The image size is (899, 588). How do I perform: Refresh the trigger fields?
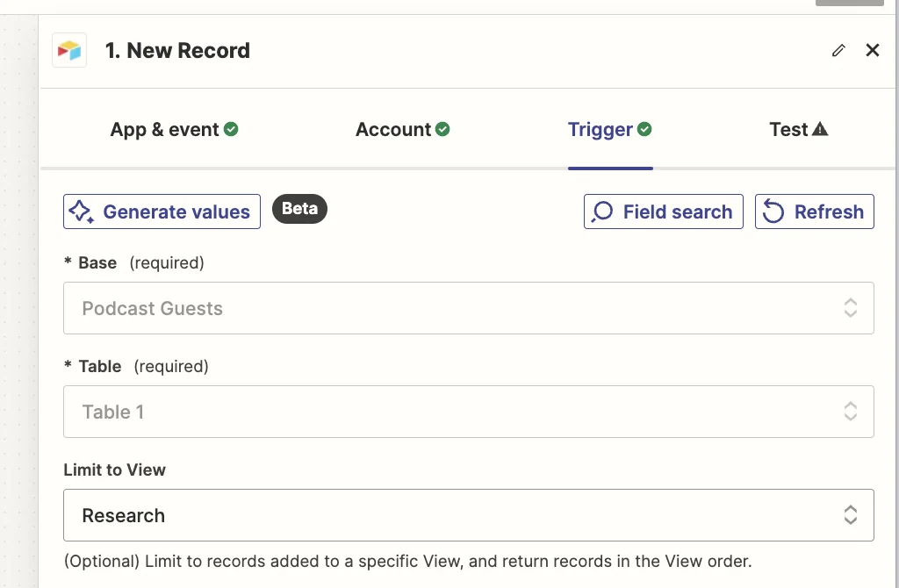(x=814, y=212)
